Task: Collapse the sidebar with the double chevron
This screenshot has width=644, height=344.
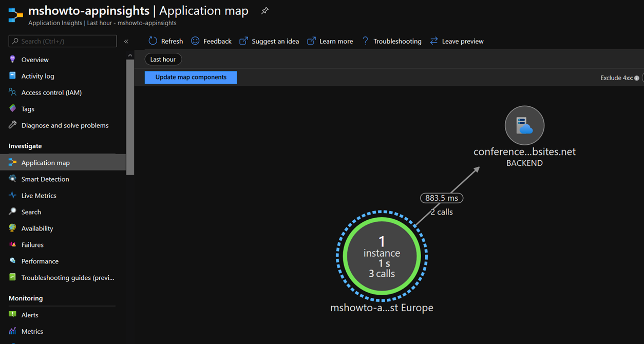Action: [126, 41]
